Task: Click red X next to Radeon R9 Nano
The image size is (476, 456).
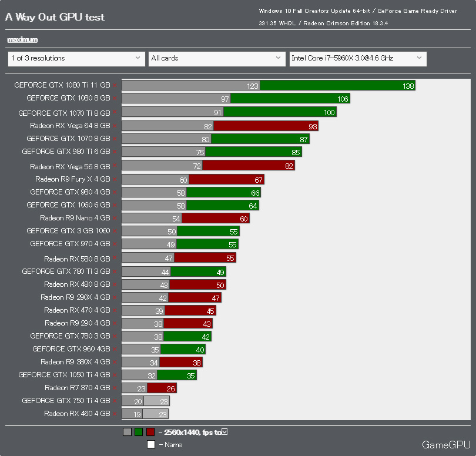Action: 115,218
